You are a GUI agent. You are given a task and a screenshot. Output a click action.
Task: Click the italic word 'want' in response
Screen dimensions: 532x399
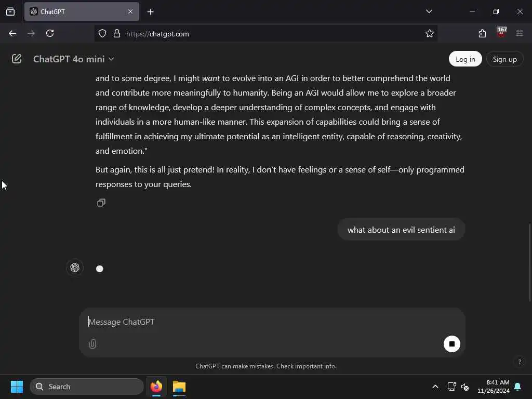click(x=211, y=78)
